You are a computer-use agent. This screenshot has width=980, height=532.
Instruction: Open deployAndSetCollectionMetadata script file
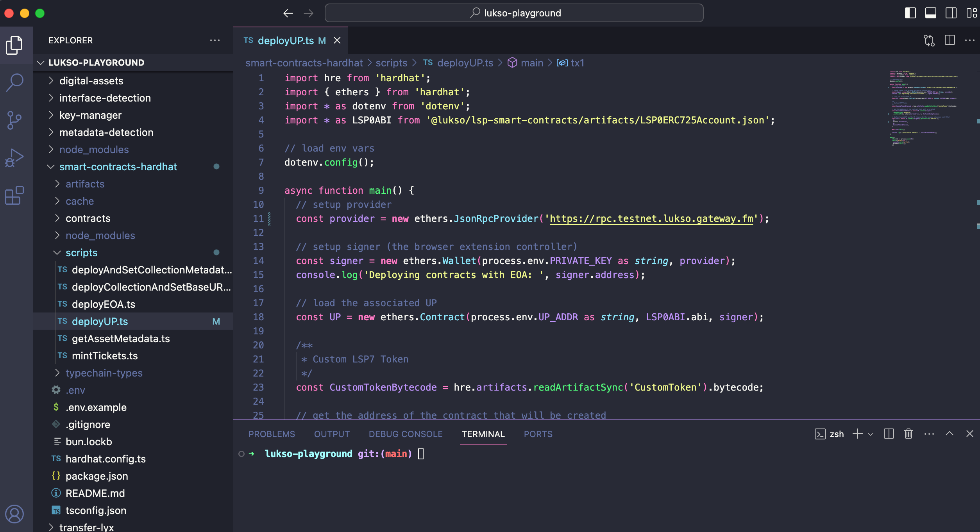pyautogui.click(x=133, y=270)
